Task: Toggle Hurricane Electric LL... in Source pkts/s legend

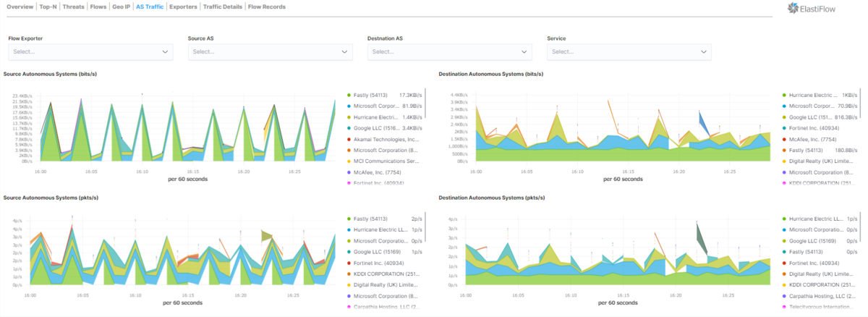Action: [x=385, y=229]
